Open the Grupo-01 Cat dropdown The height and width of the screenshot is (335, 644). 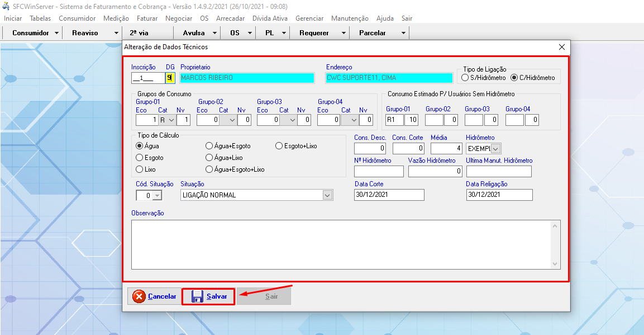(171, 120)
